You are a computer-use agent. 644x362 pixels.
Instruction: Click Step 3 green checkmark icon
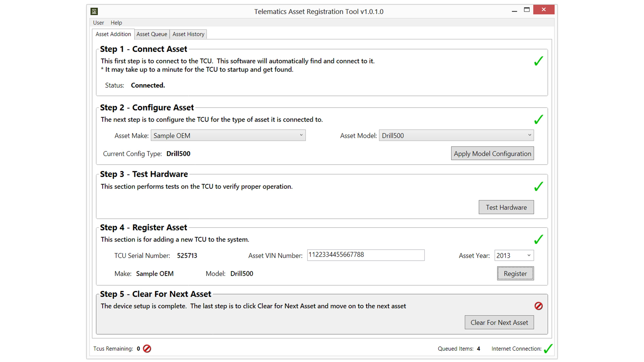tap(538, 186)
